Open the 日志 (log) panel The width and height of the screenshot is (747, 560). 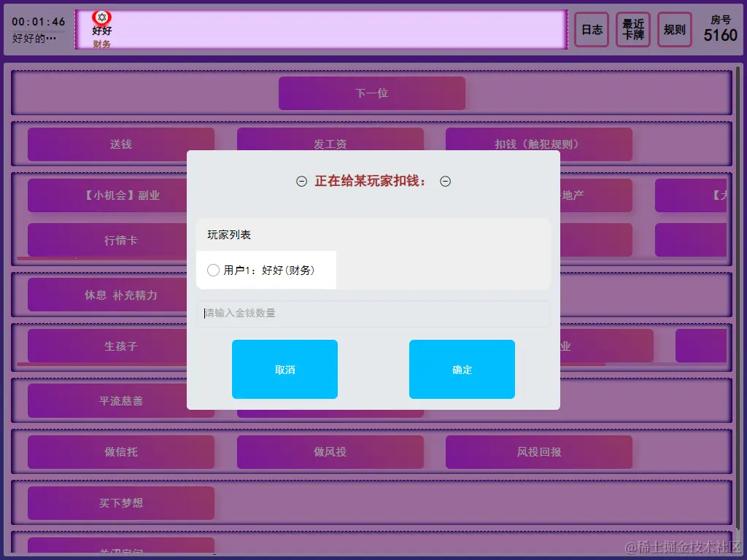click(592, 30)
